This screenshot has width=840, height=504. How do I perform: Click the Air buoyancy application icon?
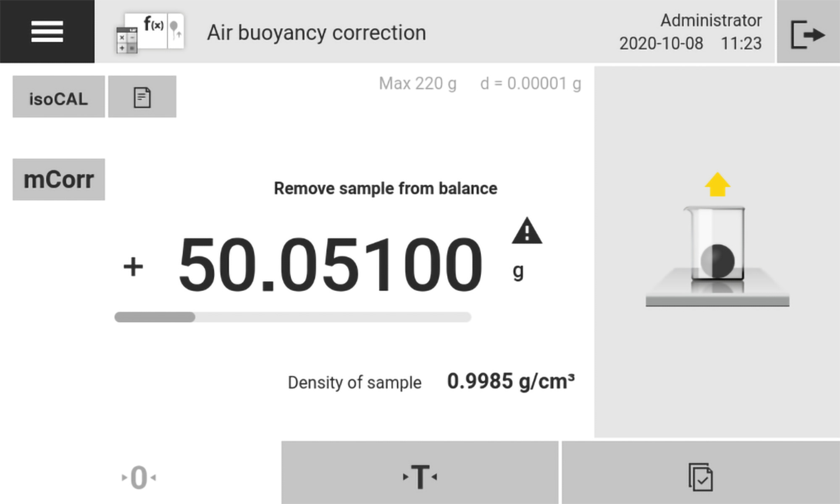(x=150, y=33)
